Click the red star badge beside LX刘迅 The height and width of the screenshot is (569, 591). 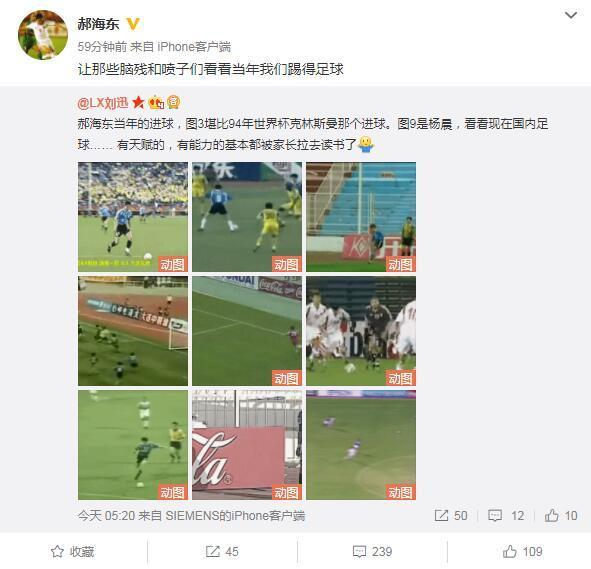[138, 102]
